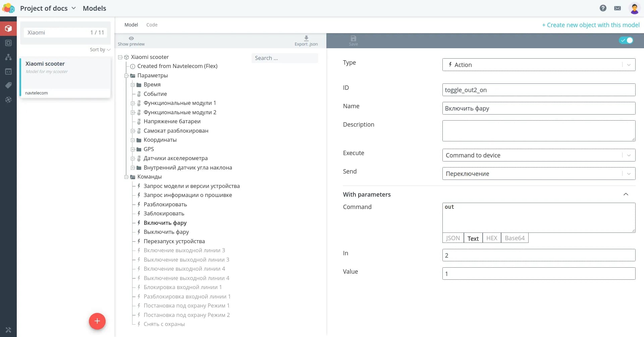Open the Type dropdown showing Action
The width and height of the screenshot is (644, 337).
(x=538, y=65)
